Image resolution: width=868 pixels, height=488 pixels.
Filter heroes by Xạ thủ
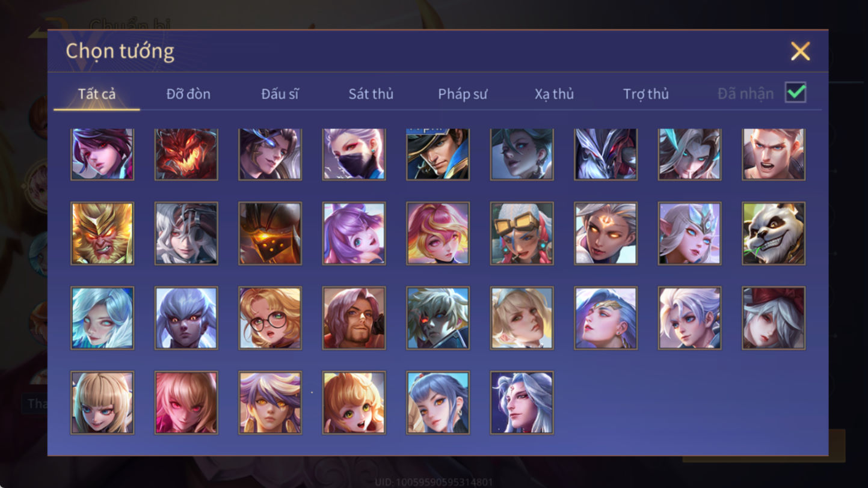tap(554, 94)
